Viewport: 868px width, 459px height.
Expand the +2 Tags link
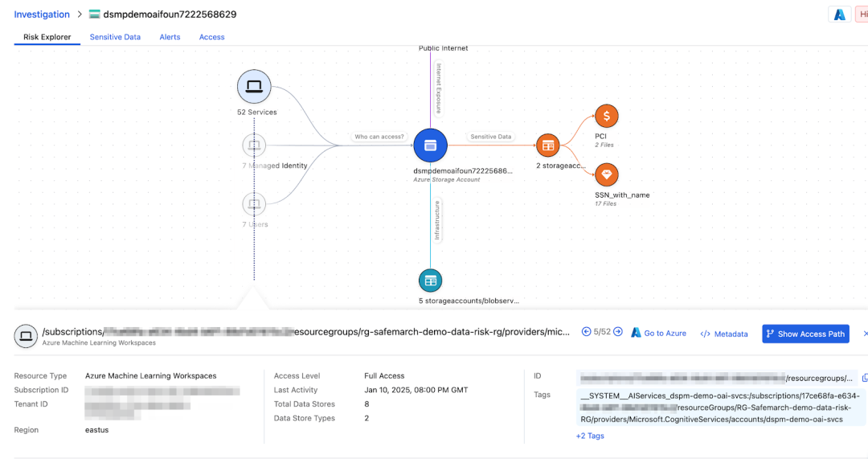(x=590, y=436)
